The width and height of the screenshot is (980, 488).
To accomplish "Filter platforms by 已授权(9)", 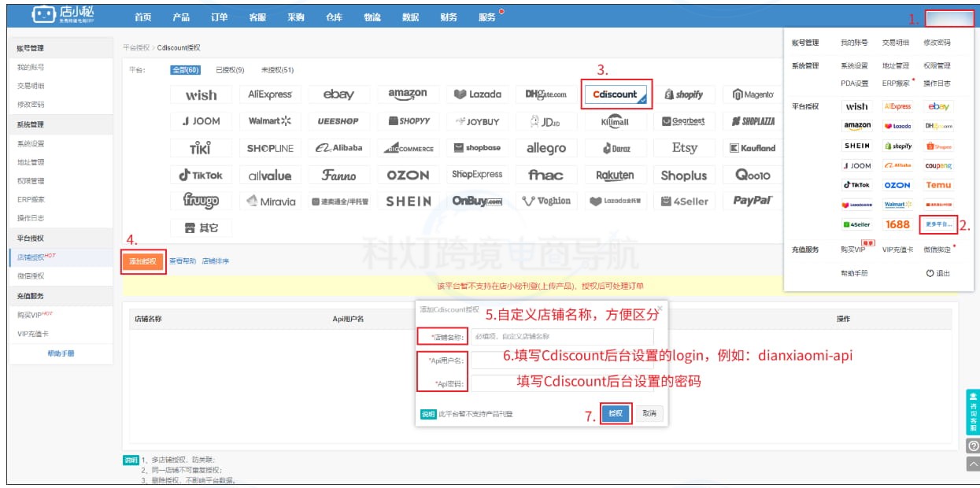I will [x=230, y=70].
